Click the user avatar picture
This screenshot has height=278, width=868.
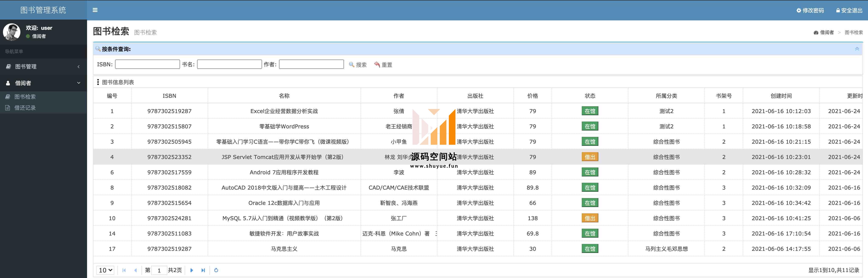click(11, 32)
